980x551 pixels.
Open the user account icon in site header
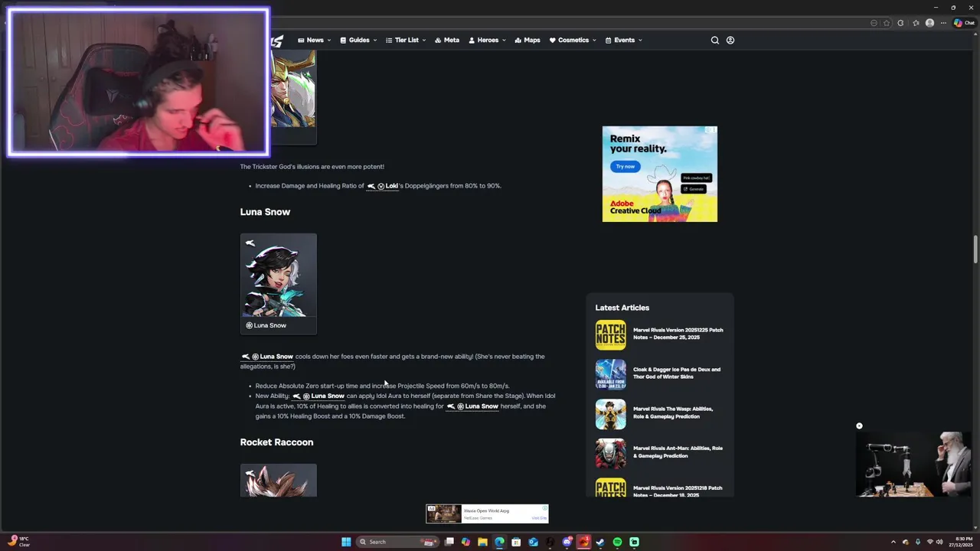(730, 40)
